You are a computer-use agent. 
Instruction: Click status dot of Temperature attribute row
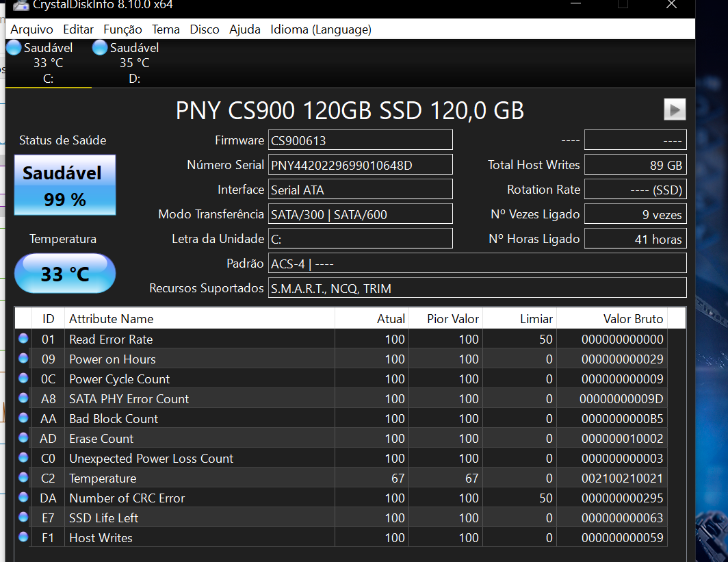(23, 478)
